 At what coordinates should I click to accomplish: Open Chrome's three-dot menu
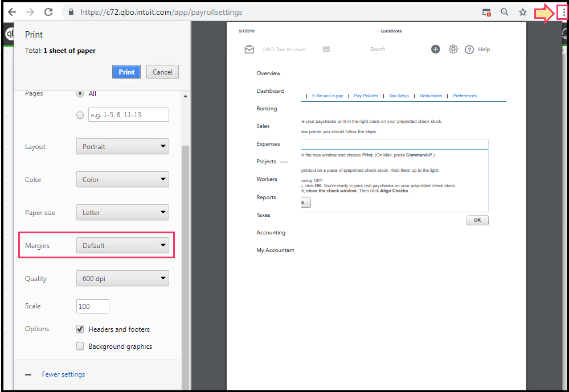click(563, 13)
